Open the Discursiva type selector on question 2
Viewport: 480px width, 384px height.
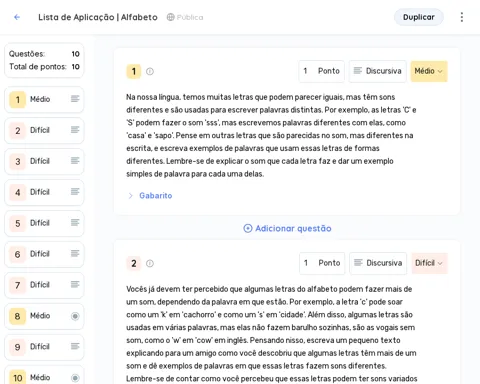[378, 263]
